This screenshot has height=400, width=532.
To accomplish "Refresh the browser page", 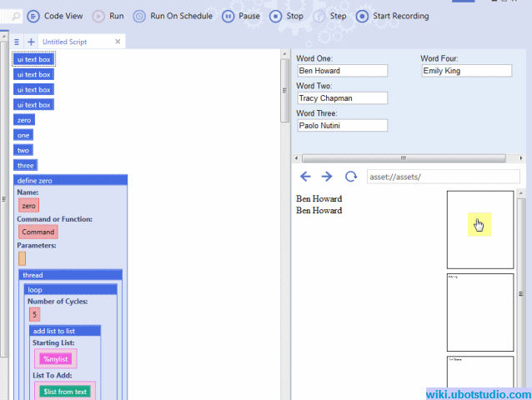I will pyautogui.click(x=351, y=177).
